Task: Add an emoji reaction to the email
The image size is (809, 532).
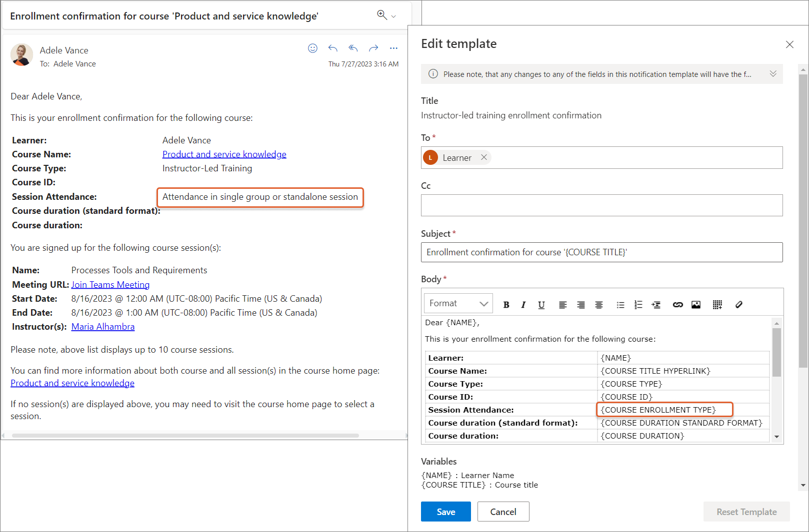Action: (x=312, y=48)
